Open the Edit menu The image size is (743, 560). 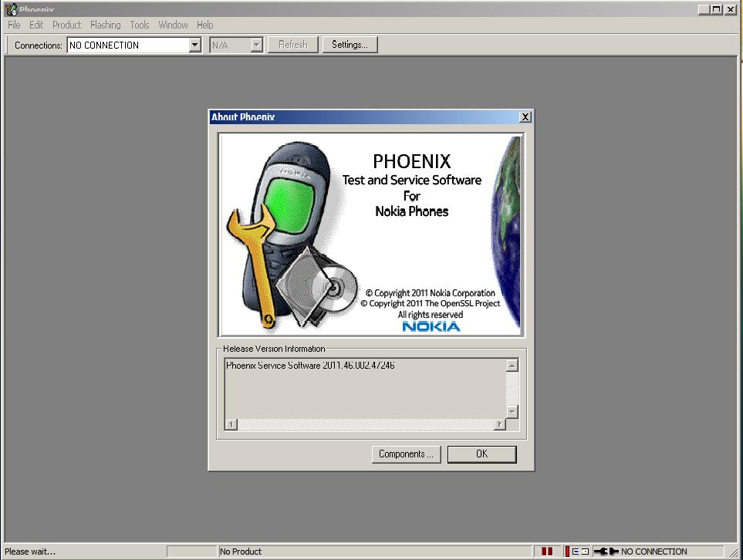click(x=36, y=25)
